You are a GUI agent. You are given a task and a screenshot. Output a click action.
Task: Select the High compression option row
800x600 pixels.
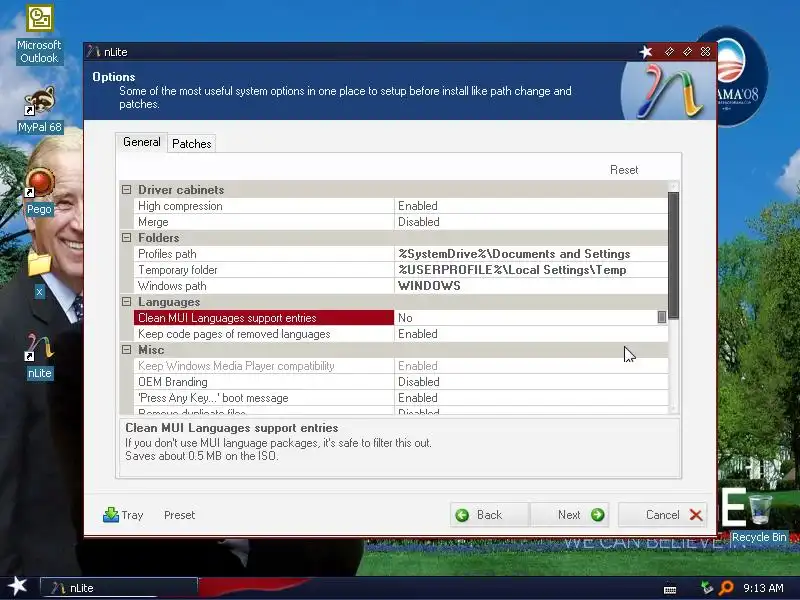point(264,206)
